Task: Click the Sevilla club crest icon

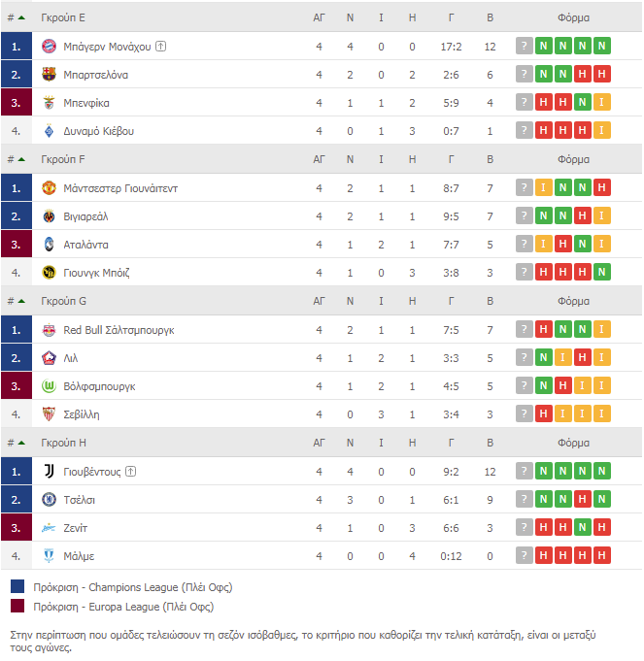Action: click(50, 414)
